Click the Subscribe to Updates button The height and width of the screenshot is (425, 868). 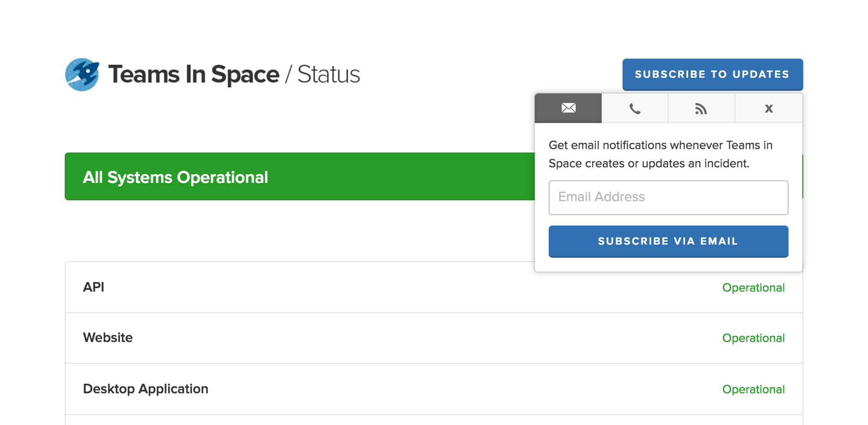(712, 75)
